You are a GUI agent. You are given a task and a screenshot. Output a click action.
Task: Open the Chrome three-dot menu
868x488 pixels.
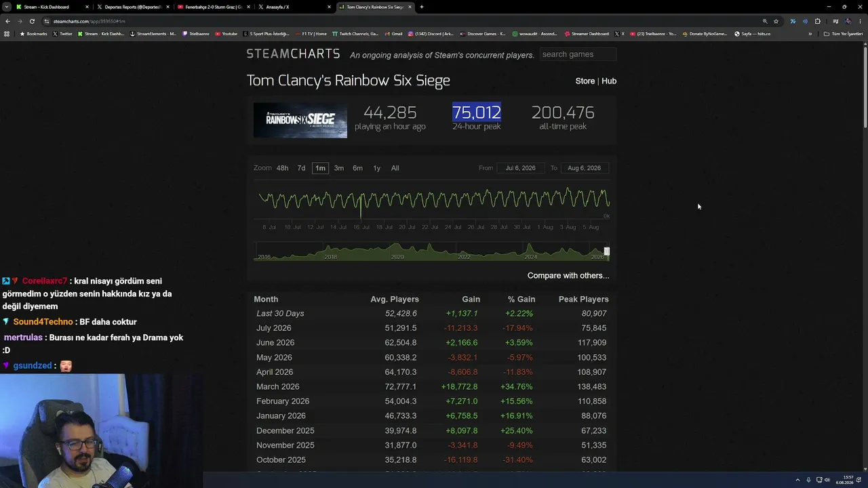(860, 21)
